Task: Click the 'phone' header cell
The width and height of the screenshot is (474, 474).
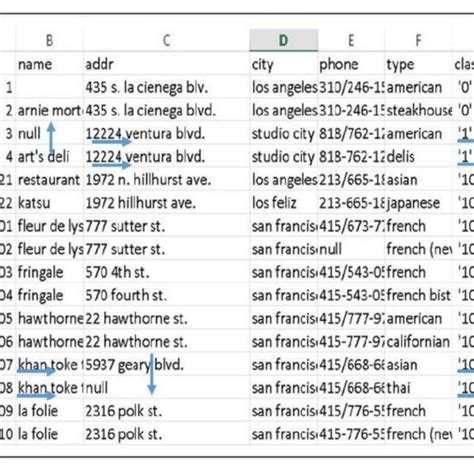Action: pos(351,63)
